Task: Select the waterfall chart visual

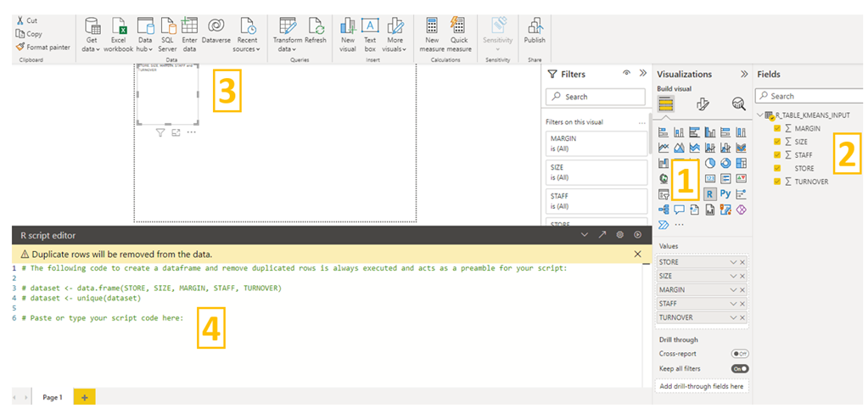Action: 664,163
